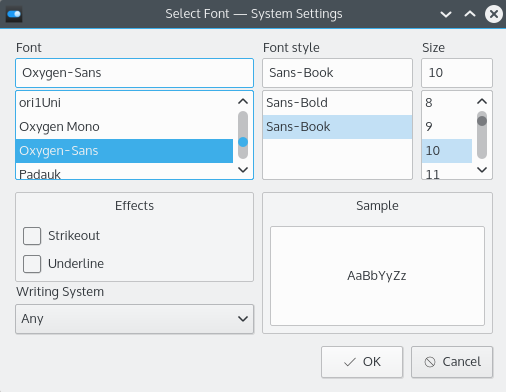Click the Font name input field
This screenshot has height=392, width=506.
click(x=134, y=73)
